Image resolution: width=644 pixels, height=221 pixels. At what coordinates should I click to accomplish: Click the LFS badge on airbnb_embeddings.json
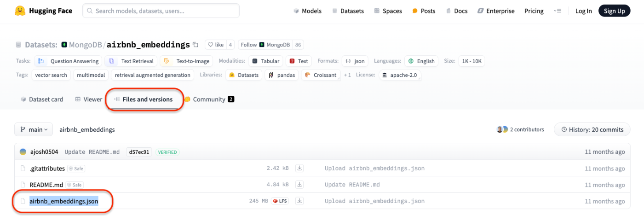click(x=280, y=201)
